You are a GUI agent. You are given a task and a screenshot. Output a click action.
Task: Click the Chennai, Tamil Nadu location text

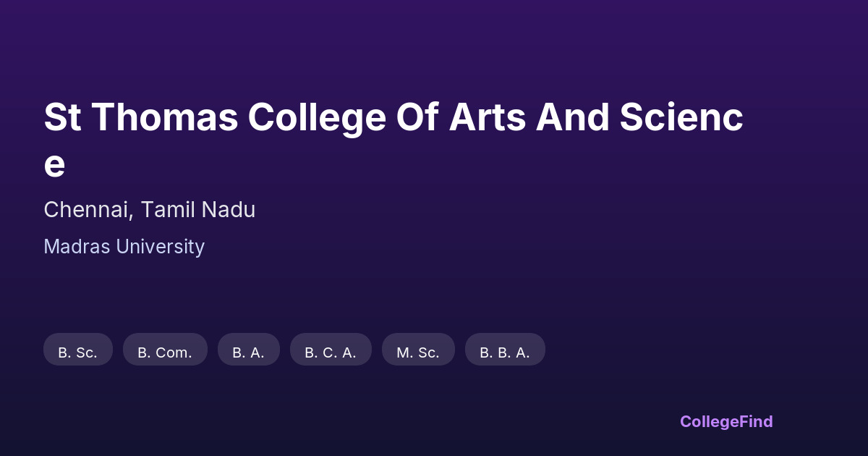149,210
